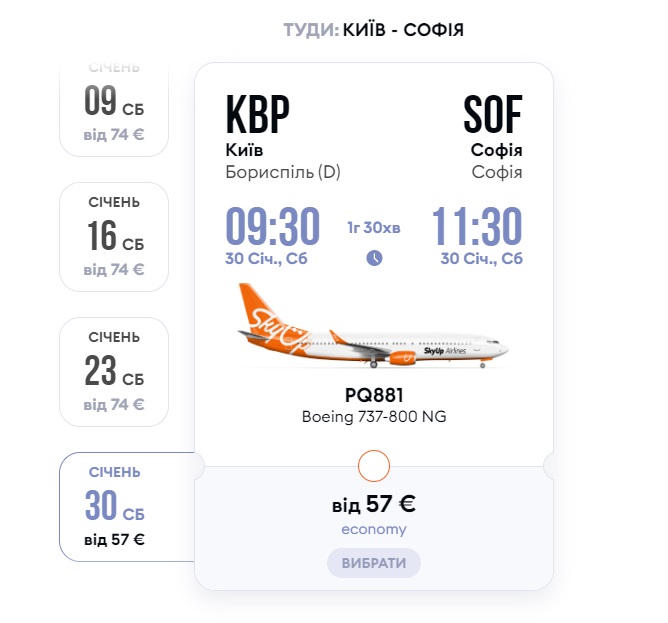668x623 pixels.
Task: Click the ТУДИ: КИЇВ - СОФІЯ heading
Action: click(x=373, y=30)
